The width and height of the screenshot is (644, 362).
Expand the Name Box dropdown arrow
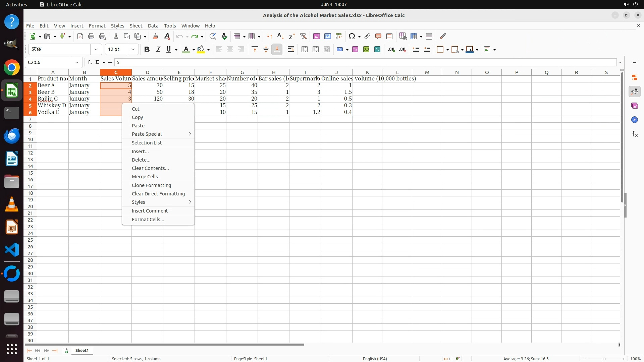77,62
